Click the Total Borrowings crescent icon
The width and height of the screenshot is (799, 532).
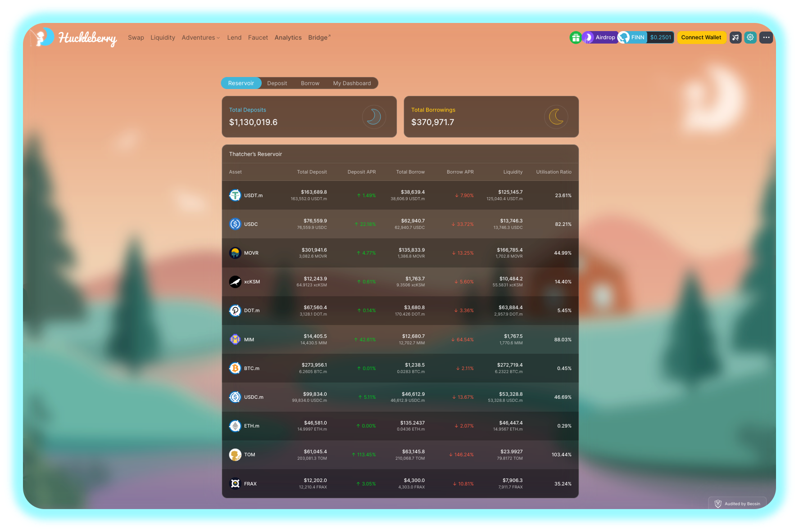pyautogui.click(x=556, y=117)
